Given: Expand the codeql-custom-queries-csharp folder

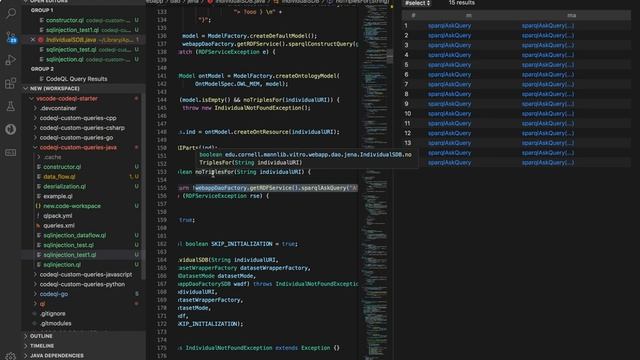Looking at the screenshot, I should [x=82, y=128].
